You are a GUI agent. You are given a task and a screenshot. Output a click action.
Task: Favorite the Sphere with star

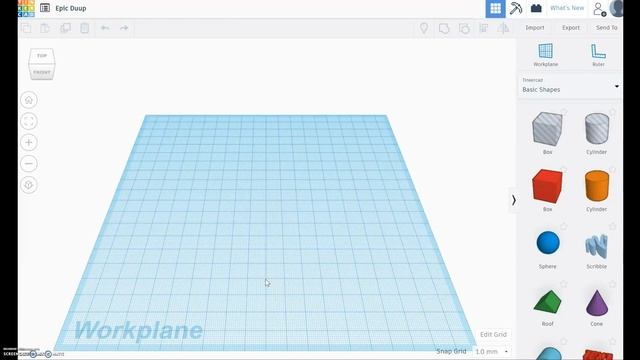pyautogui.click(x=564, y=226)
